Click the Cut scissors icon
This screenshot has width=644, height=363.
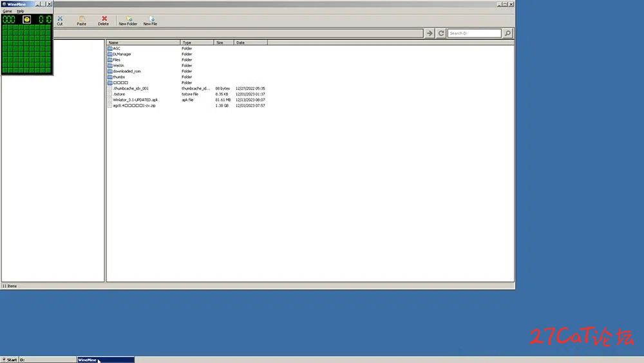60,19
